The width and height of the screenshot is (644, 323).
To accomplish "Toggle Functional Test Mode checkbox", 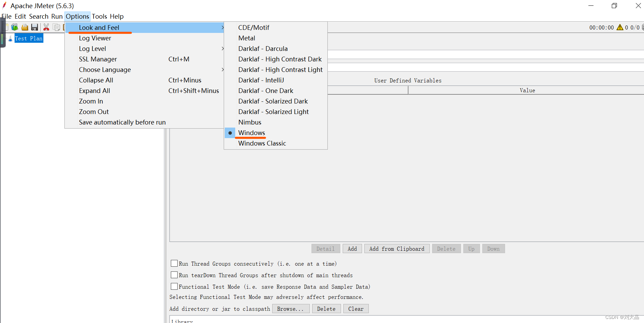I will (x=174, y=287).
